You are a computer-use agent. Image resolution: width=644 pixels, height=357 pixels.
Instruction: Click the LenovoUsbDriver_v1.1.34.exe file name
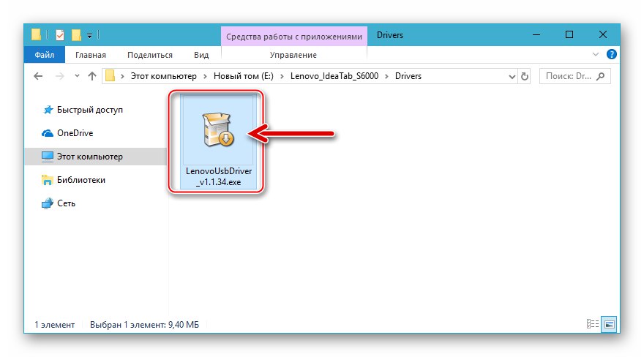pyautogui.click(x=219, y=176)
